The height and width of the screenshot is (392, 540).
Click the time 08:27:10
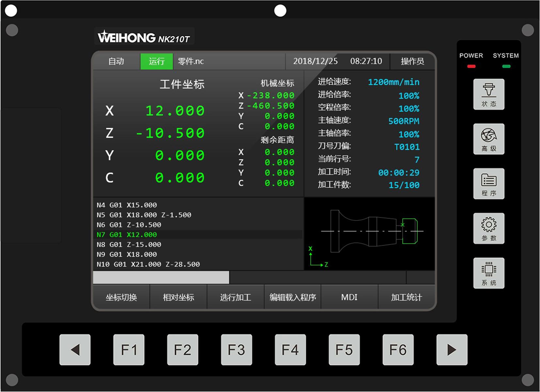366,61
